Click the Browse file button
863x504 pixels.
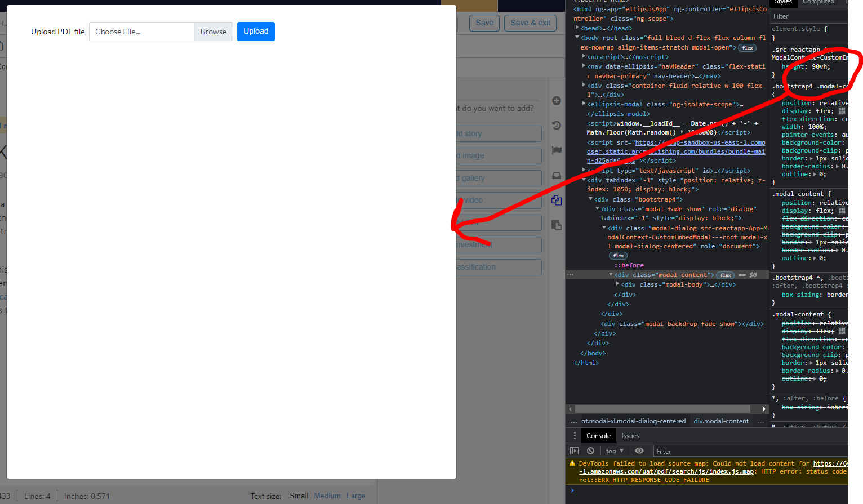point(213,32)
